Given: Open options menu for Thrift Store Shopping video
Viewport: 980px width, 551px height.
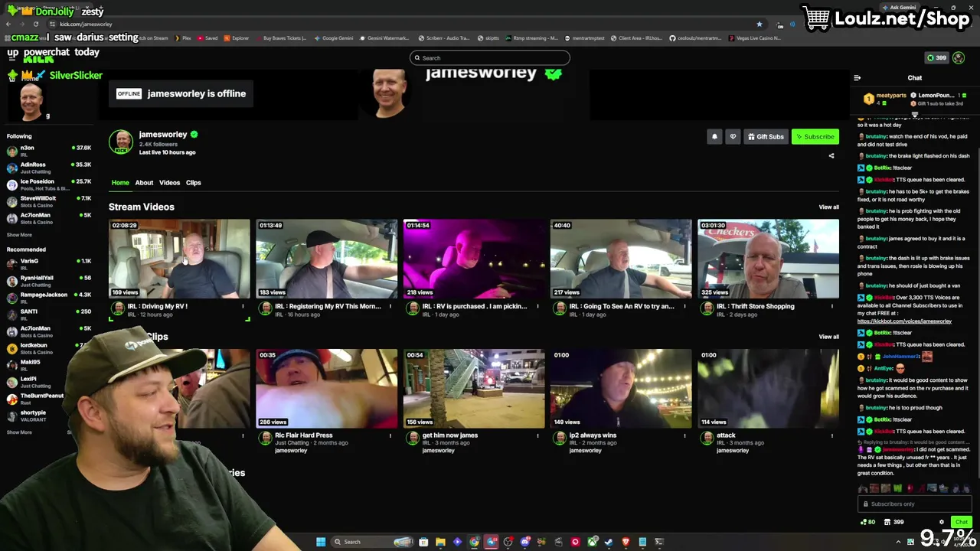Looking at the screenshot, I should (x=831, y=307).
